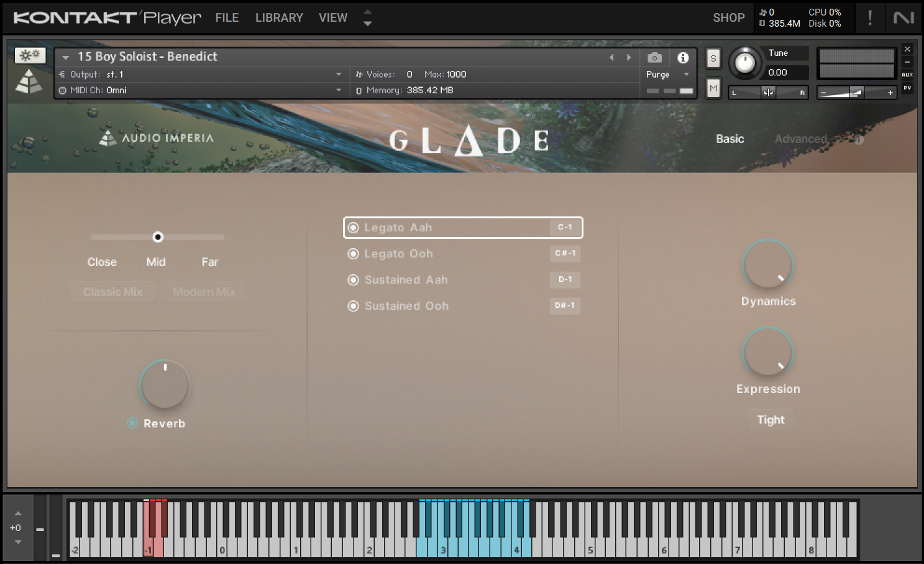The height and width of the screenshot is (564, 924).
Task: Enable the Modern Mix option
Action: (204, 292)
